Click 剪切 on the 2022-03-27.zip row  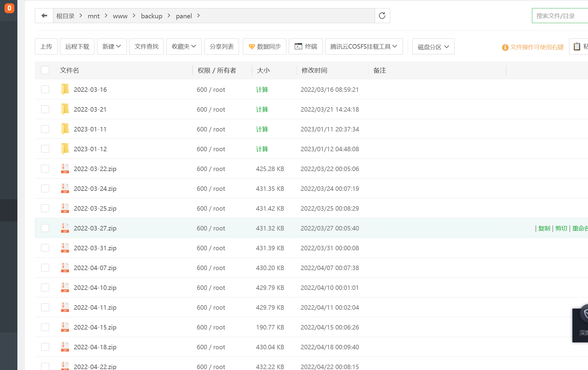(x=561, y=228)
